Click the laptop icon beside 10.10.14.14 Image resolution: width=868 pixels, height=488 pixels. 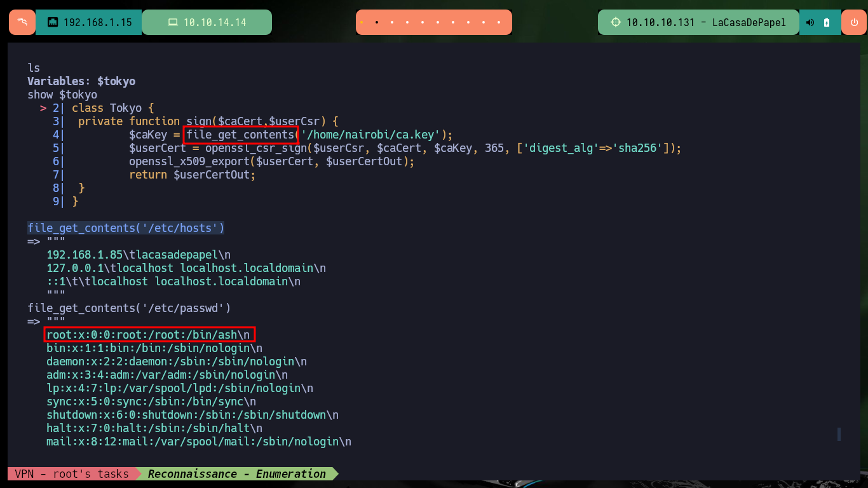[x=173, y=22]
